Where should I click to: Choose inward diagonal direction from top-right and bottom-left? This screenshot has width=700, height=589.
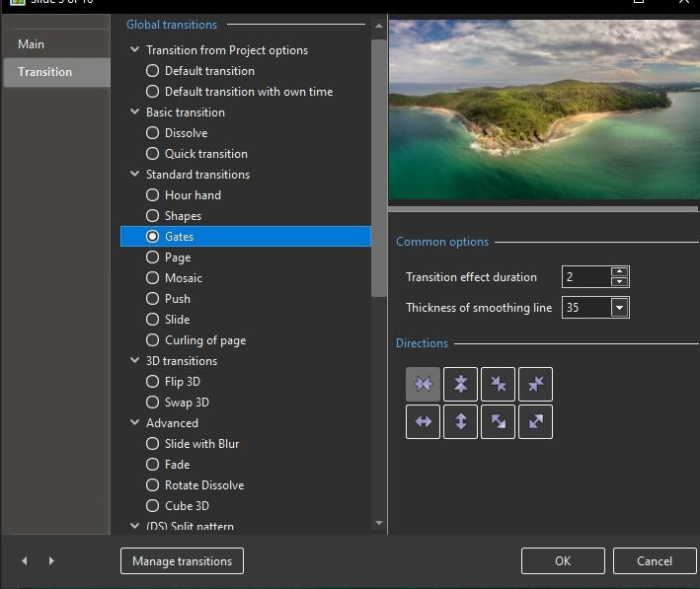(535, 384)
